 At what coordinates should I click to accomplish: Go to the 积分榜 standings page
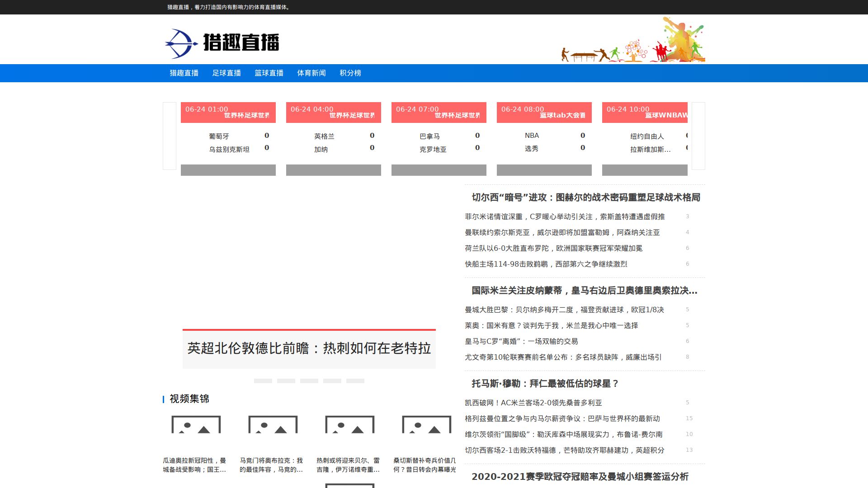[350, 73]
